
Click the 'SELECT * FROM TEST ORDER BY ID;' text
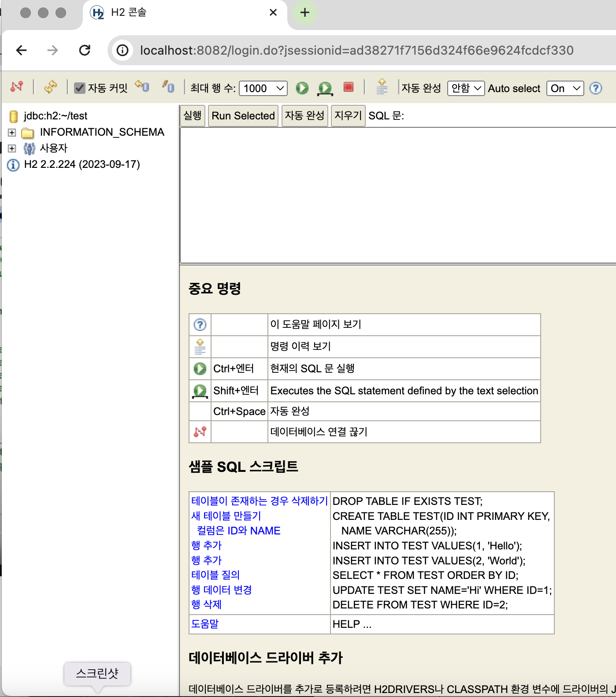coord(426,575)
